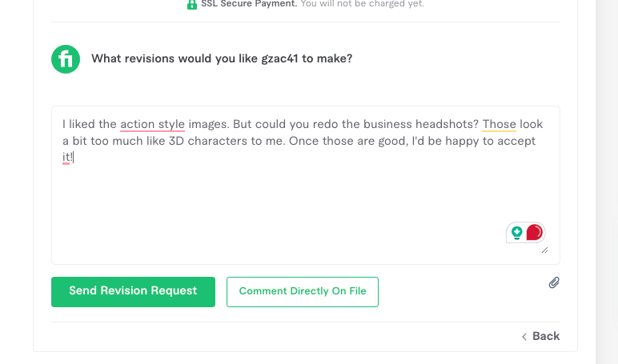This screenshot has width=618, height=364.
Task: Click the red Grammarly error indicator
Action: tap(534, 233)
